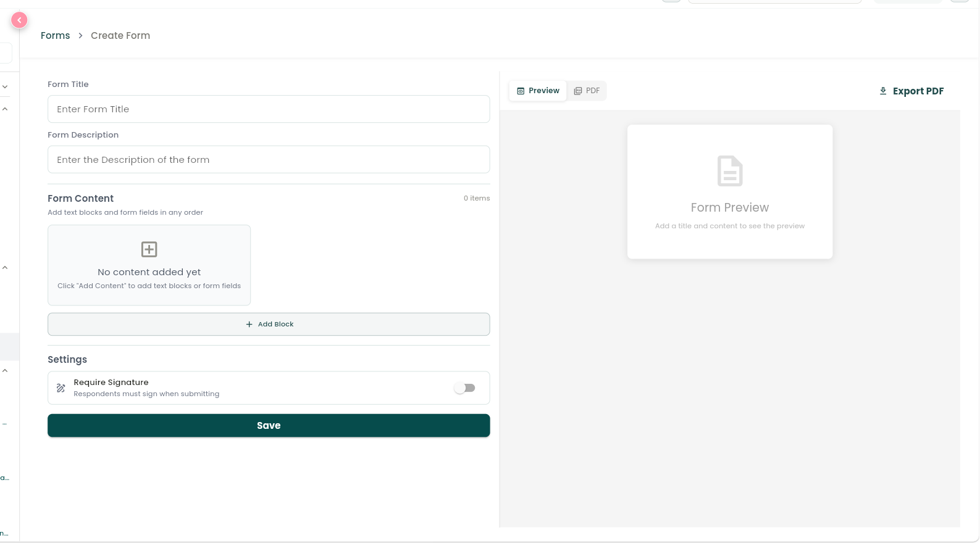The width and height of the screenshot is (980, 543).
Task: Save the form
Action: tap(269, 426)
